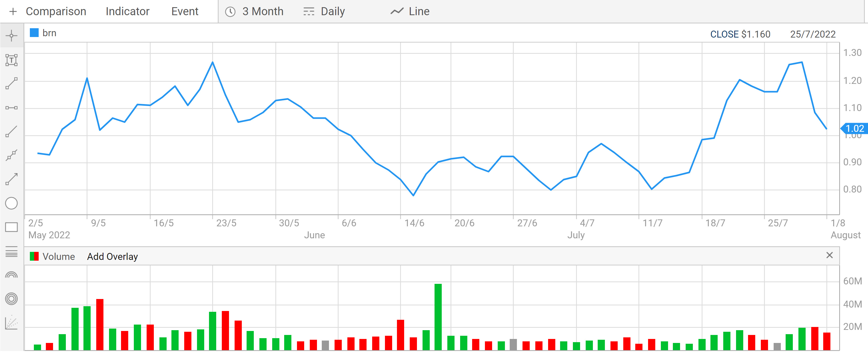Click the interval lines icon beside Daily
The height and width of the screenshot is (352, 868).
[x=309, y=12]
